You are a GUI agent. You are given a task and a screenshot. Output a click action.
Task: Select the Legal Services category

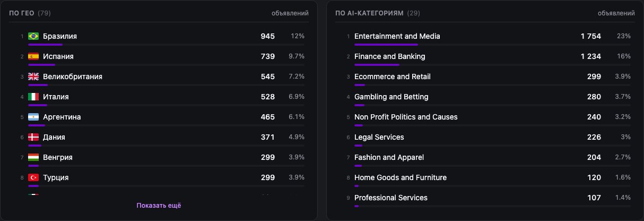[379, 137]
